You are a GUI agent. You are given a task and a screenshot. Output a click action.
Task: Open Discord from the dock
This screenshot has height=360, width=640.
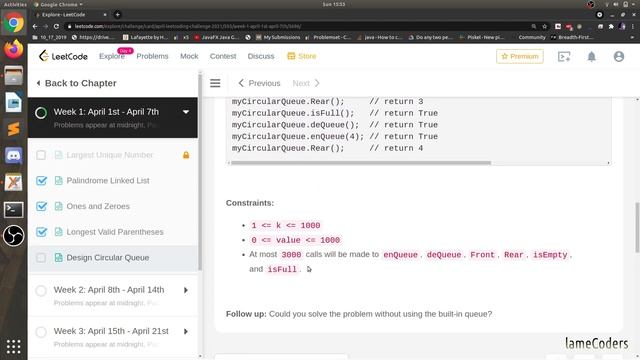click(13, 156)
